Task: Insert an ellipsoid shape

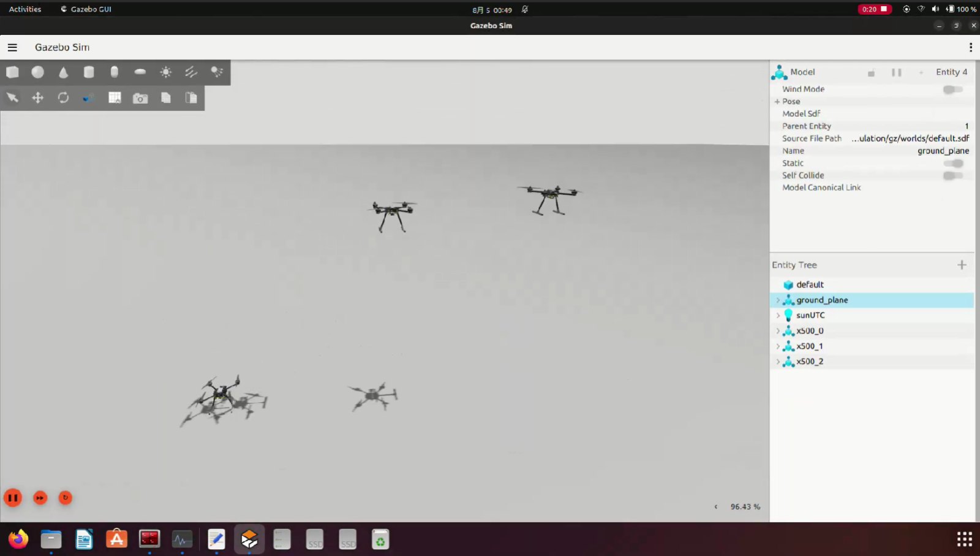Action: point(140,72)
